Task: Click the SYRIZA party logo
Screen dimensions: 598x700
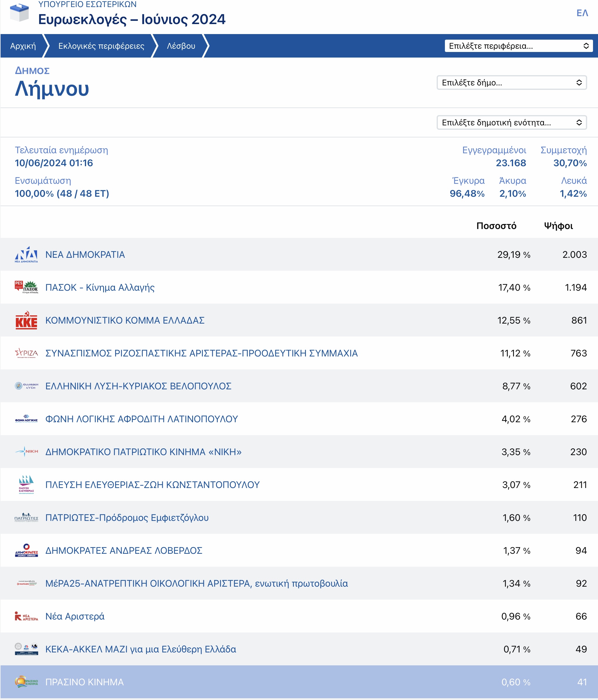Action: pyautogui.click(x=26, y=354)
